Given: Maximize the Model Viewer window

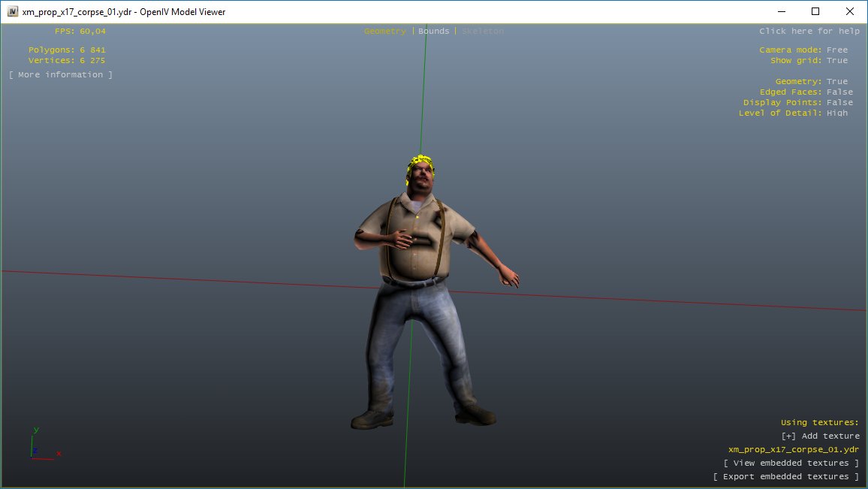Looking at the screenshot, I should [815, 11].
